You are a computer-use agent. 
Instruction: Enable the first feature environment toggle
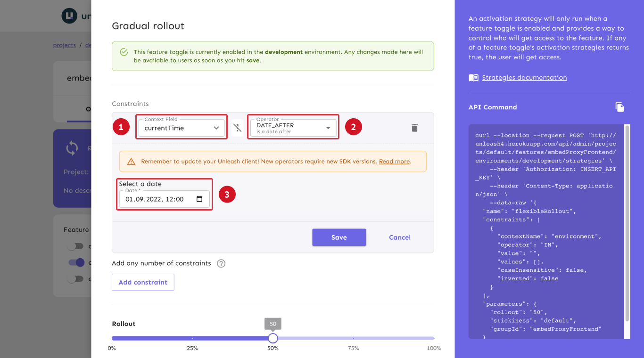[76, 246]
